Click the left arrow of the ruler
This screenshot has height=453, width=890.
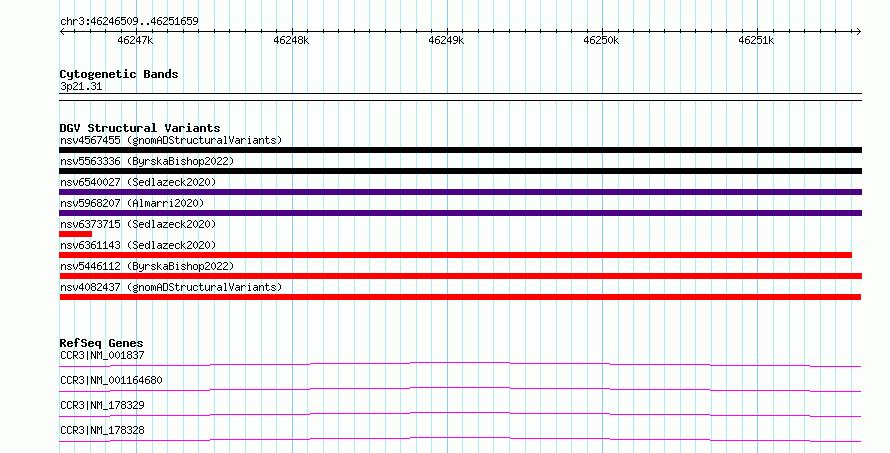62,32
